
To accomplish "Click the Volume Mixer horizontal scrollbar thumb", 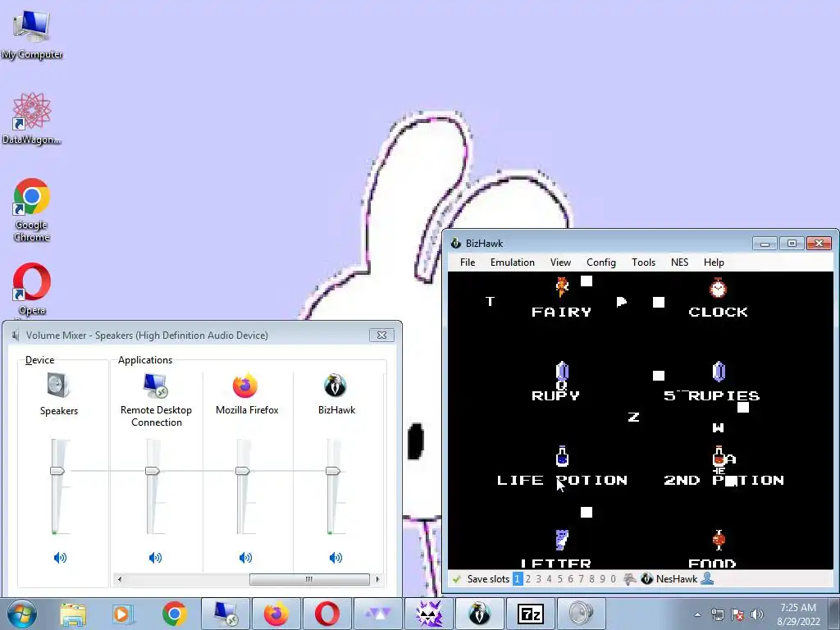I will [309, 580].
